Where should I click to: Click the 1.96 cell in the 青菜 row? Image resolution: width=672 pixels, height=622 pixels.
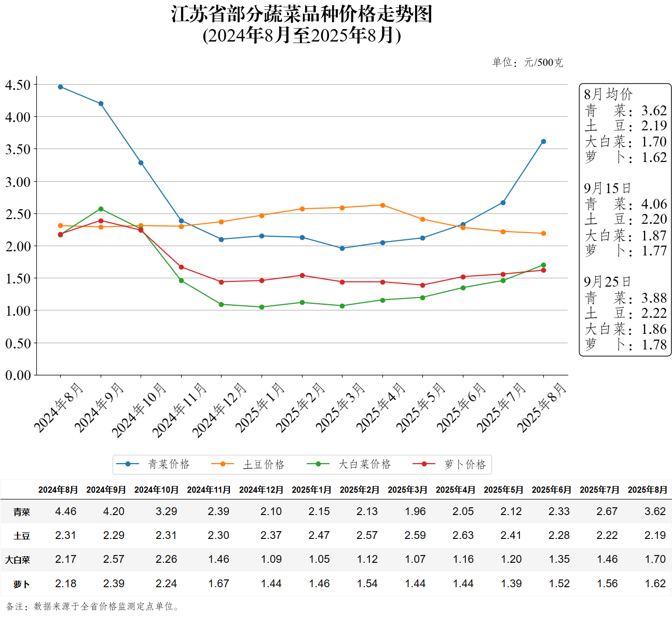[x=415, y=511]
